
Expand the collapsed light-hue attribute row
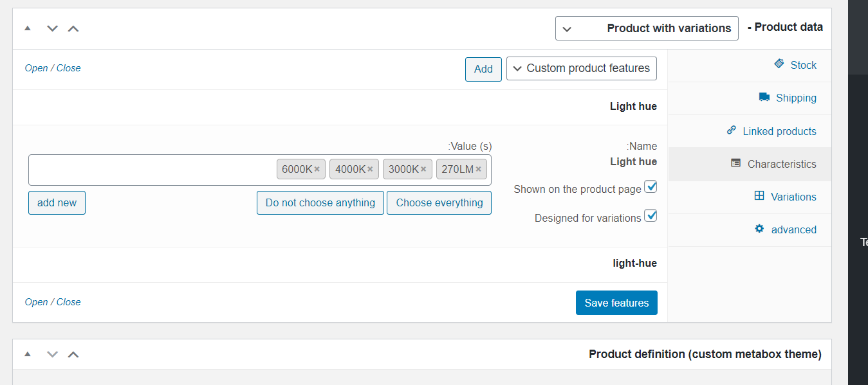click(x=634, y=263)
